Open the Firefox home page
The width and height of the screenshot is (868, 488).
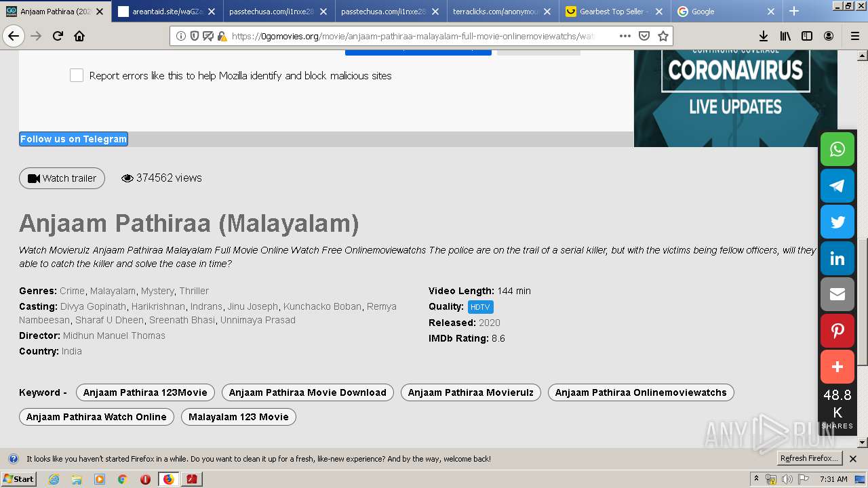pyautogui.click(x=79, y=36)
